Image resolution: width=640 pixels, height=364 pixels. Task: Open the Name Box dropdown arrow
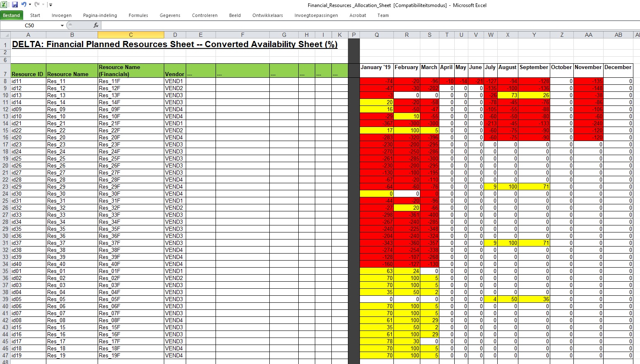62,26
